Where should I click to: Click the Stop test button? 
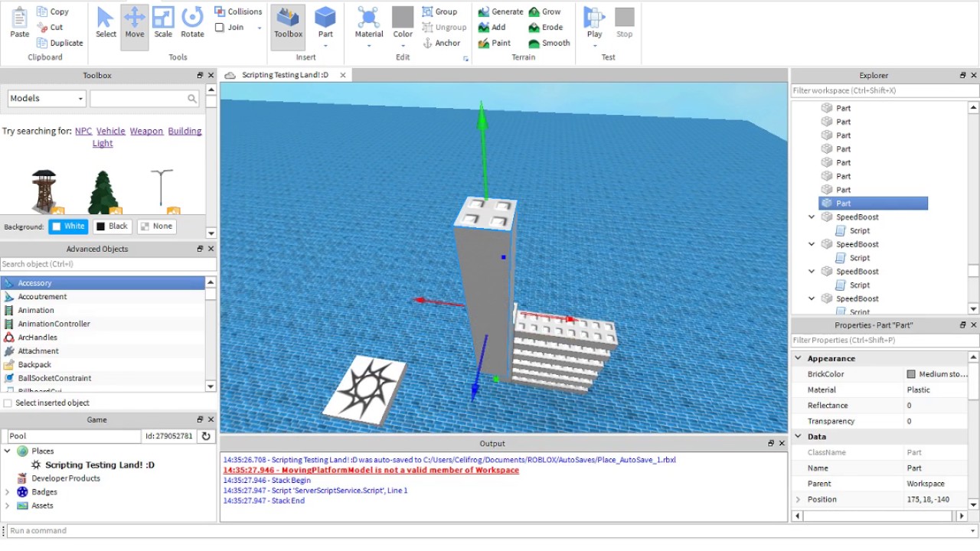(625, 22)
